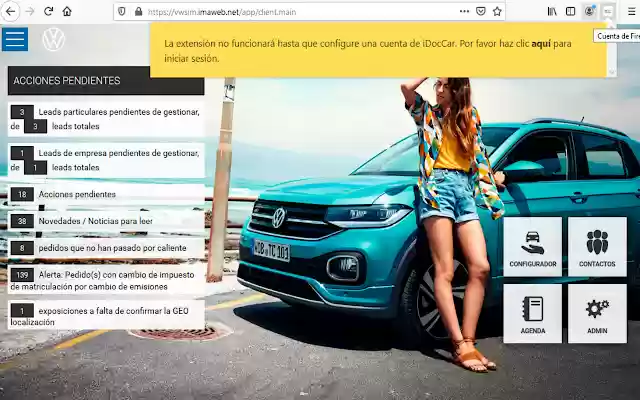
Task: Click the Volkswagen logo in header
Action: 53,39
